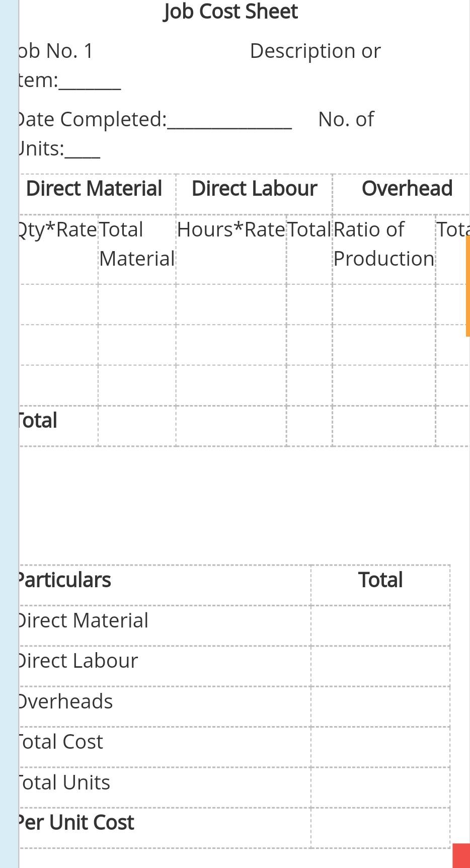Select the 'Job No. 1' text

click(55, 51)
